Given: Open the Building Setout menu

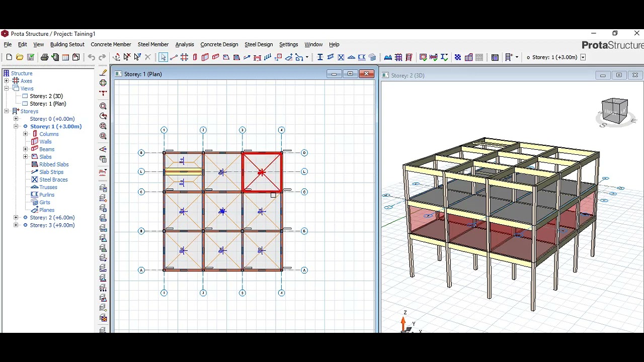Looking at the screenshot, I should pos(67,44).
